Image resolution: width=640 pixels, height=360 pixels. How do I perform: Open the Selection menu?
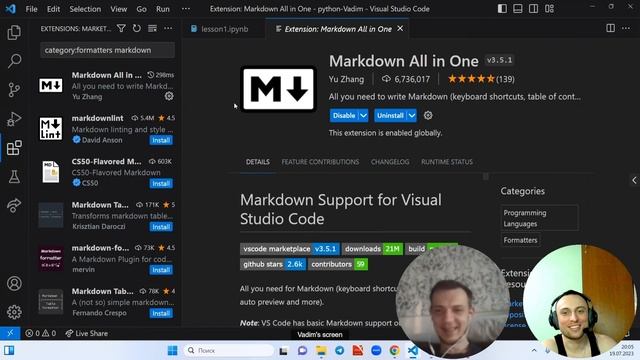coord(85,9)
